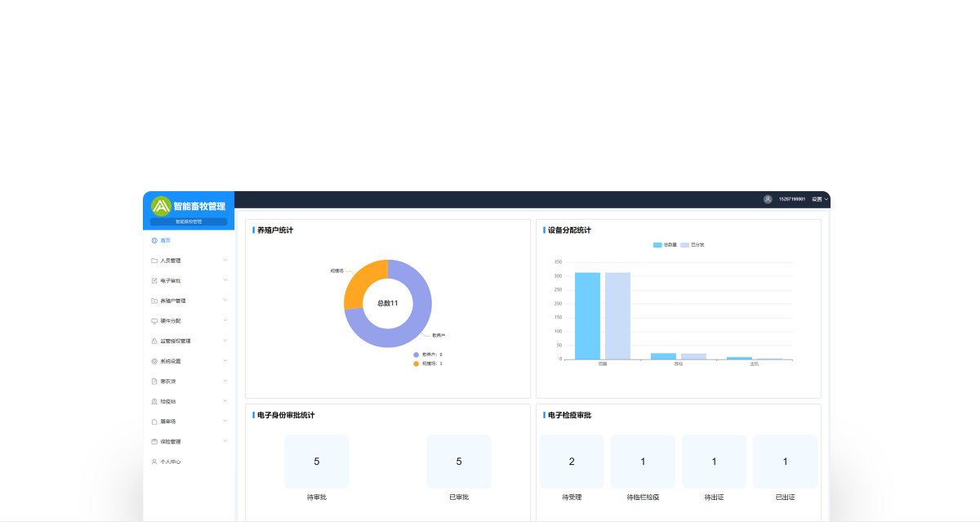The height and width of the screenshot is (522, 980).
Task: Click the edit icon next to 电子审批
Action: click(x=154, y=280)
